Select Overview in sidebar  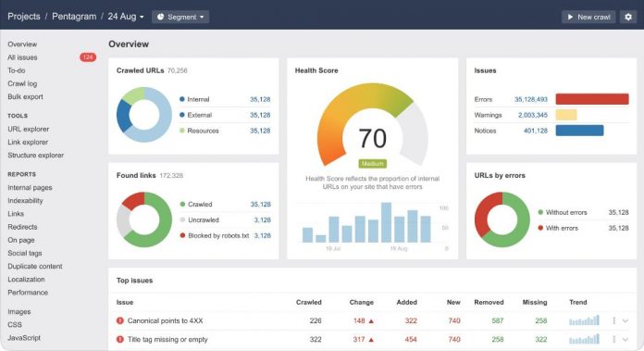[x=22, y=44]
